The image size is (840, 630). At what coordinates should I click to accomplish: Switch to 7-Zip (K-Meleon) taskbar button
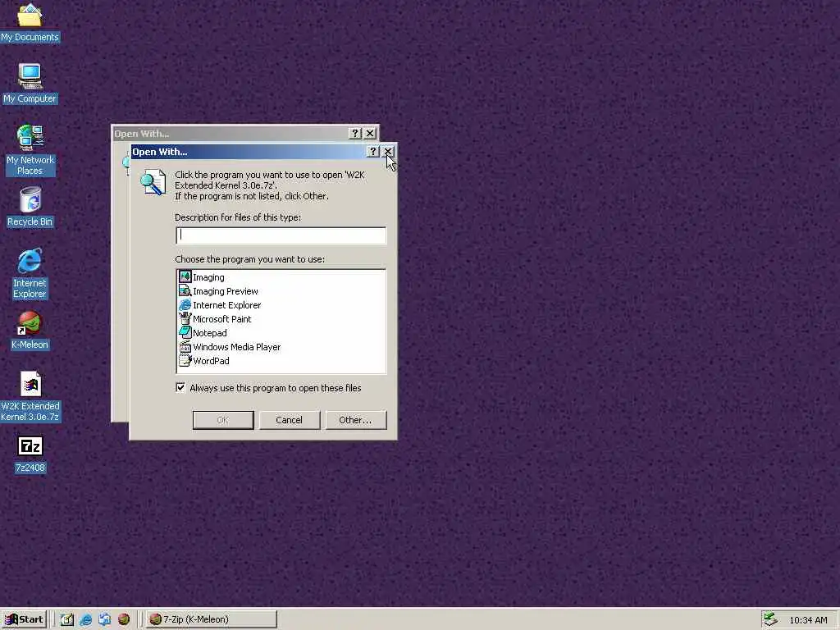click(x=212, y=619)
